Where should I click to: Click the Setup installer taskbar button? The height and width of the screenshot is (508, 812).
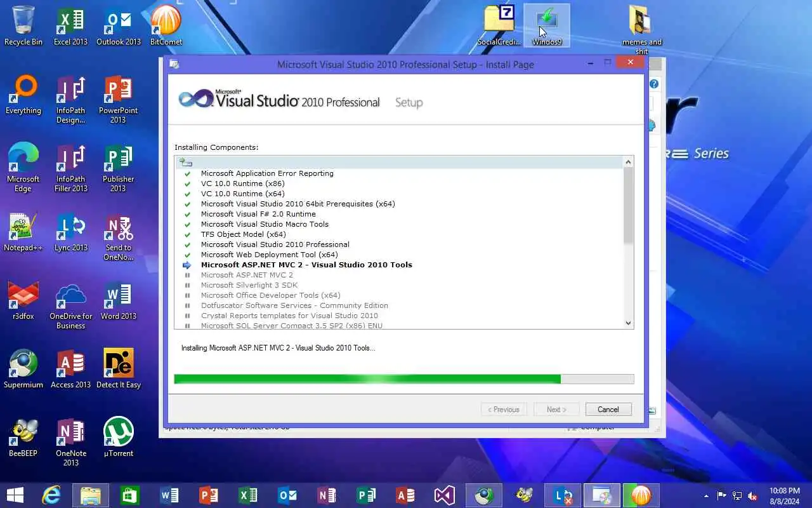(602, 495)
